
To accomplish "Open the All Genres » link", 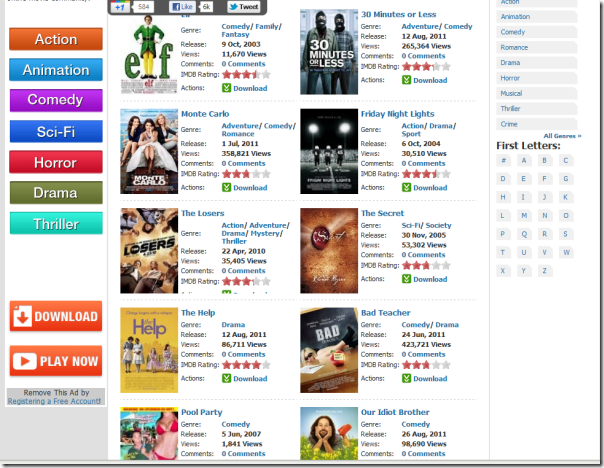I will pyautogui.click(x=562, y=136).
